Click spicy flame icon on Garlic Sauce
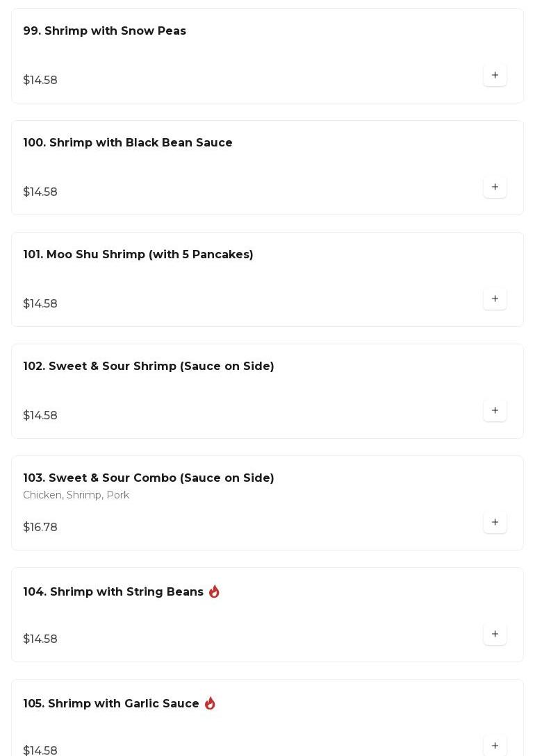535x756 pixels. pyautogui.click(x=210, y=703)
